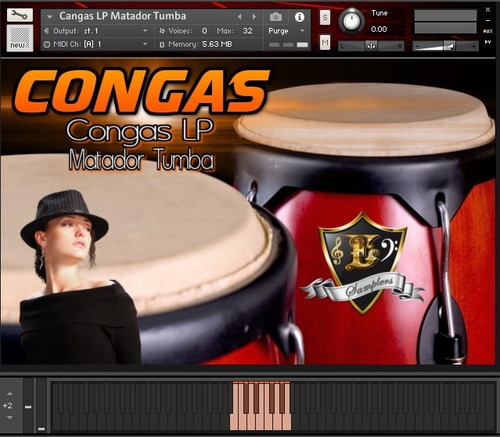Go to previous instrument with left arrow
Viewport: 500px width, 437px height.
(240, 16)
